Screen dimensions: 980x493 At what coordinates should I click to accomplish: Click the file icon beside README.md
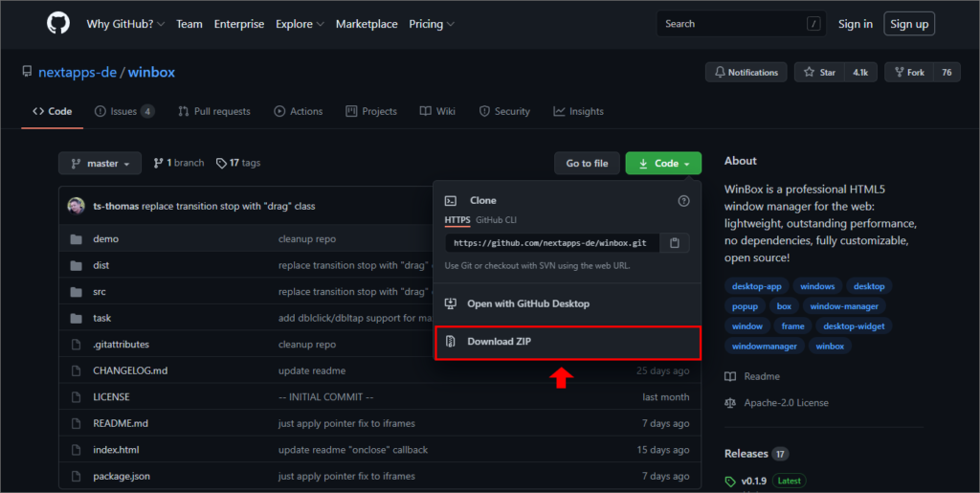[77, 423]
